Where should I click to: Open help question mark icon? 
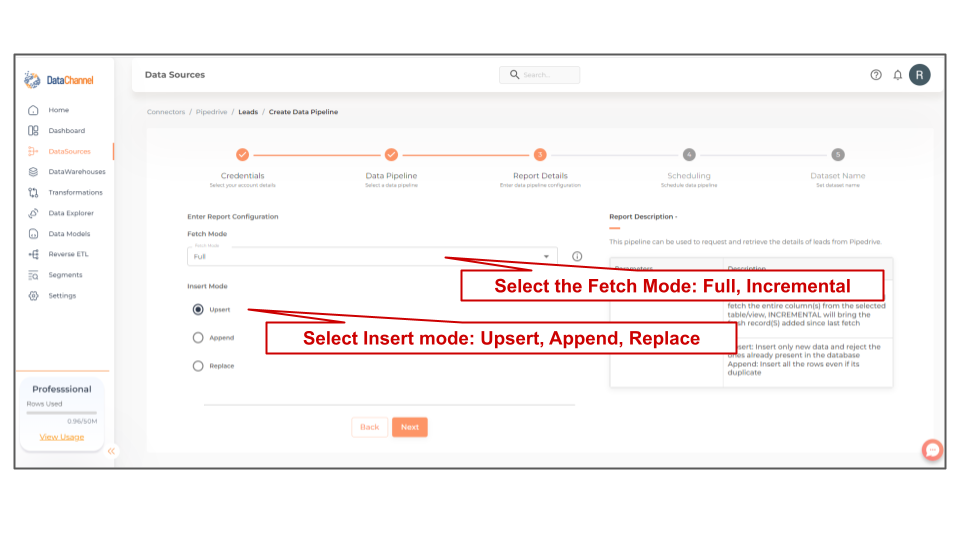(876, 75)
